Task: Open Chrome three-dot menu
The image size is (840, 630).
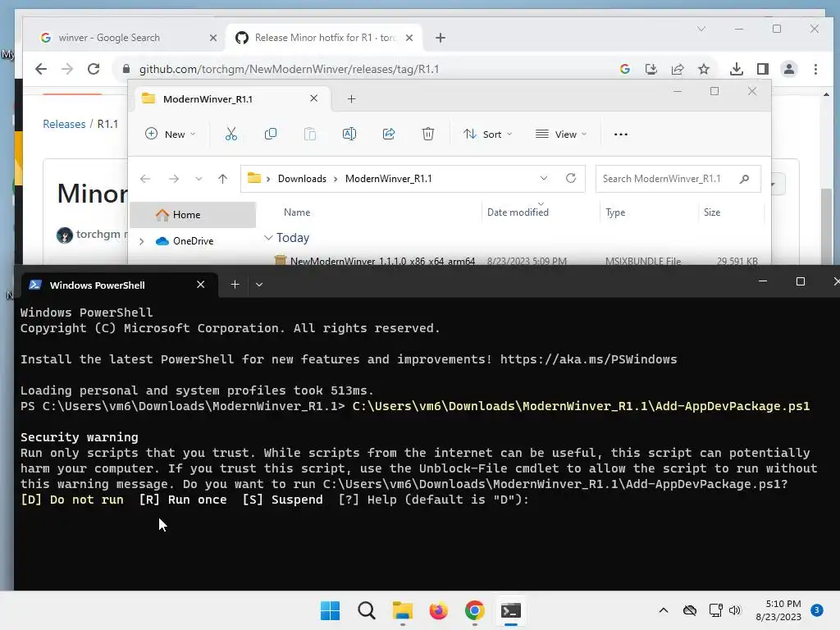Action: tap(815, 69)
